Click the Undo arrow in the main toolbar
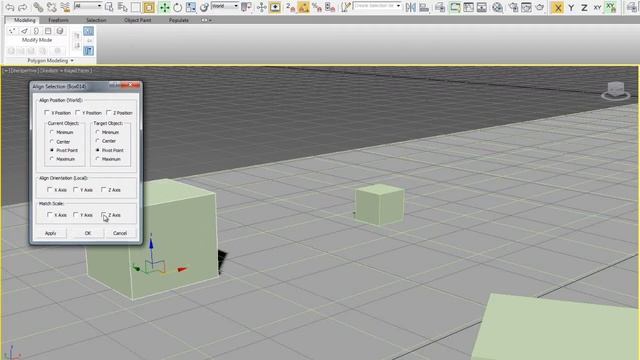Screen dimensions: 640x360 pyautogui.click(x=10, y=7)
